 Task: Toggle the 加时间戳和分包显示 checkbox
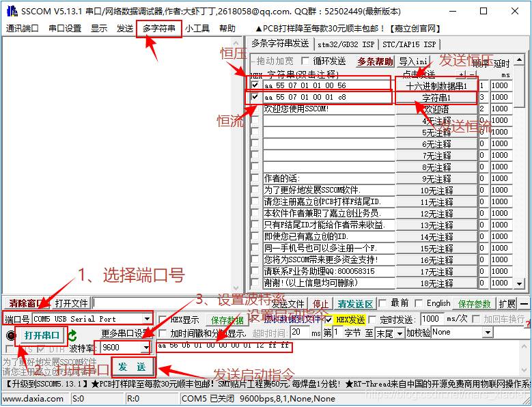[x=163, y=333]
